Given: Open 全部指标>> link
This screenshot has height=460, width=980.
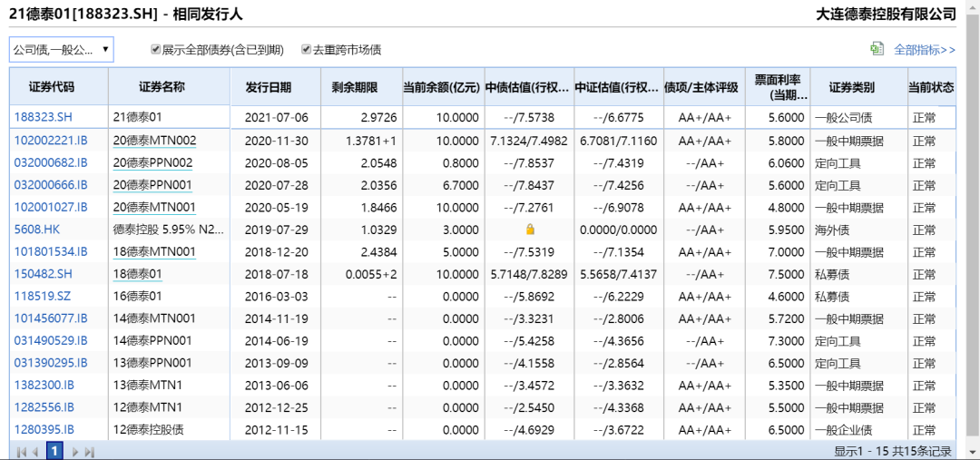Looking at the screenshot, I should click(924, 50).
